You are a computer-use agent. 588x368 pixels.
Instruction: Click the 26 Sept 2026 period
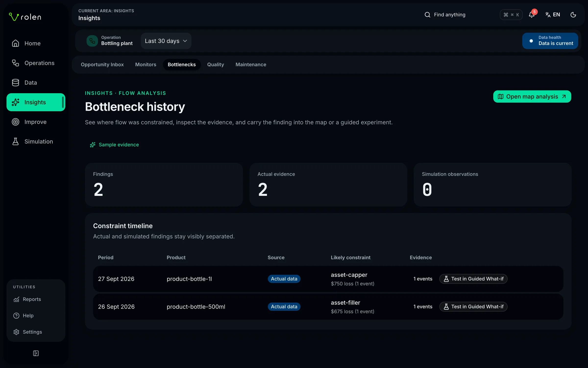click(x=116, y=307)
